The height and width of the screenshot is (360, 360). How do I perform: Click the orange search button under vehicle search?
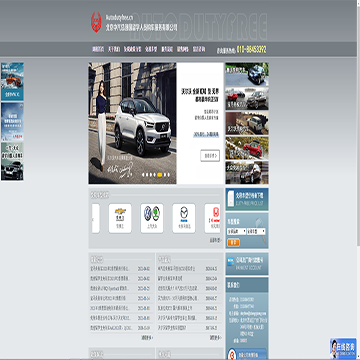tap(233, 242)
